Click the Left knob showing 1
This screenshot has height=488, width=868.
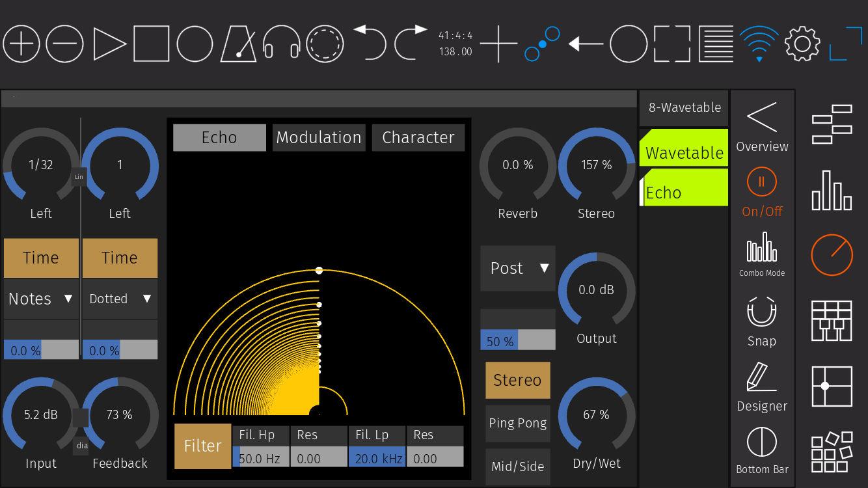(x=120, y=166)
